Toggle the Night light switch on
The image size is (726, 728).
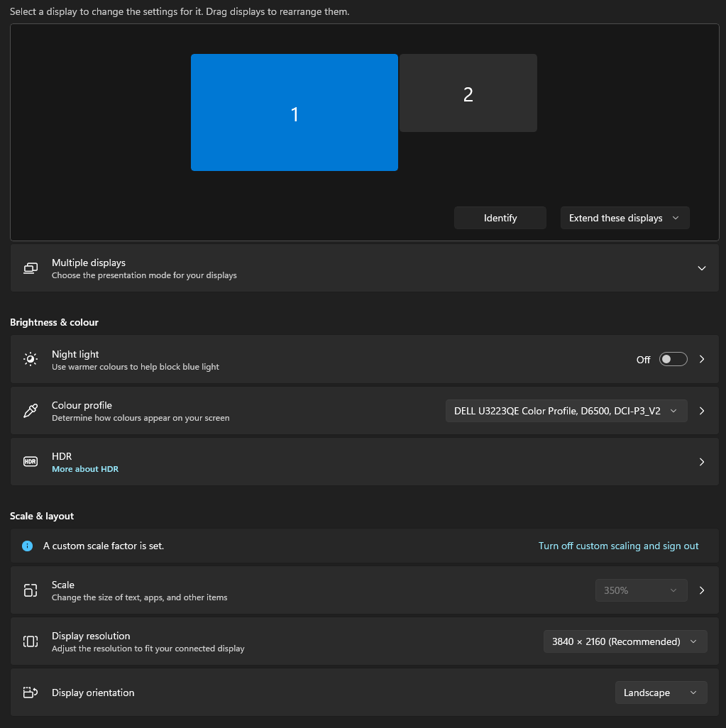point(673,359)
